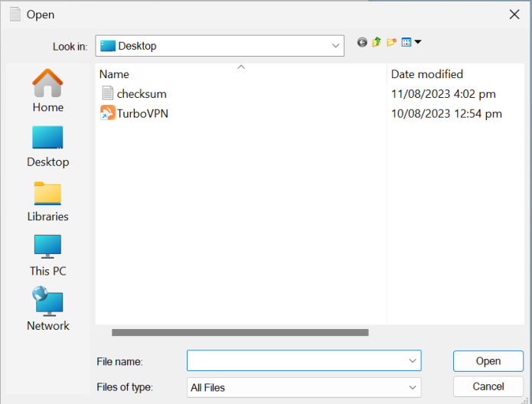Cancel the Open dialog
This screenshot has width=532, height=404.
click(x=488, y=386)
